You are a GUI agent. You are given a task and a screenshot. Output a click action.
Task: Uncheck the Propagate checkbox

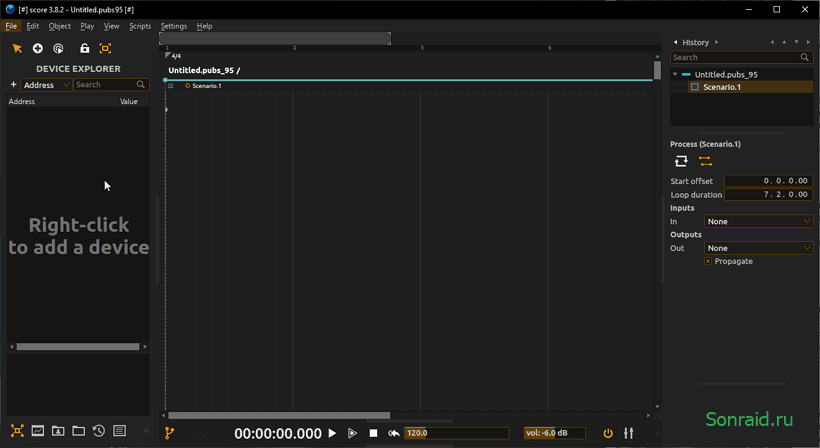point(708,261)
